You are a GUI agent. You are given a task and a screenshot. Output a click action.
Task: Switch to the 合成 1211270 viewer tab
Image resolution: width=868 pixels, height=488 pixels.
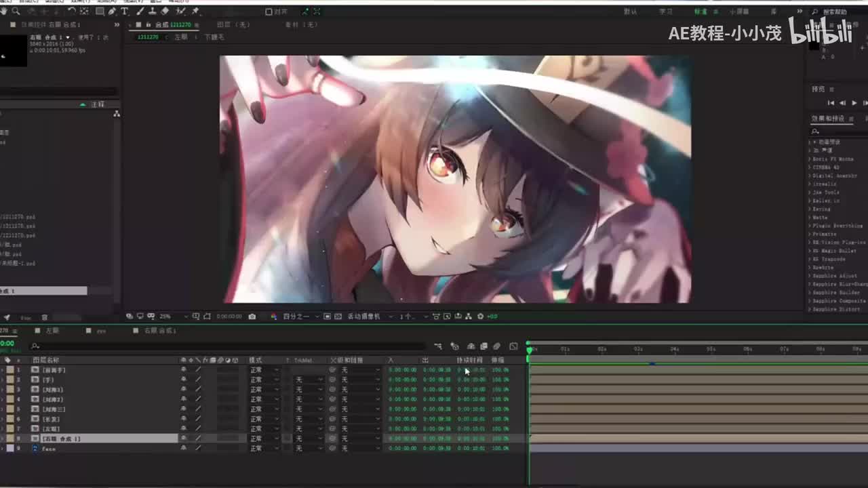tap(174, 25)
